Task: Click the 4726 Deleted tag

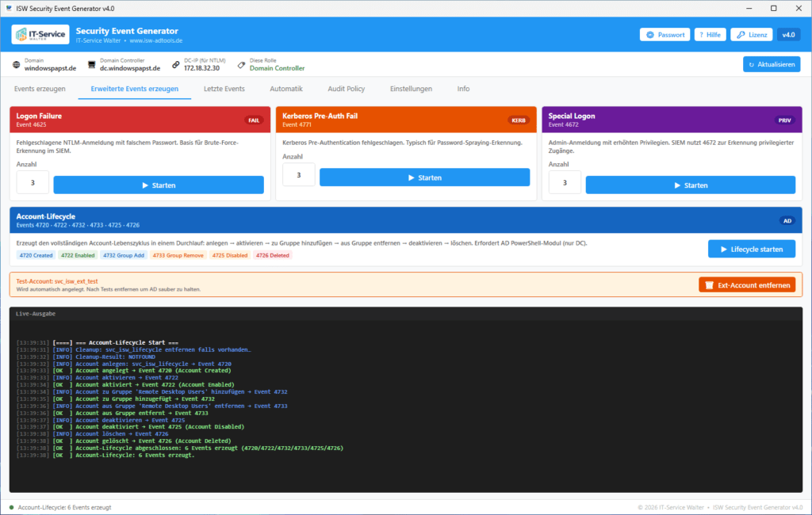Action: click(273, 255)
